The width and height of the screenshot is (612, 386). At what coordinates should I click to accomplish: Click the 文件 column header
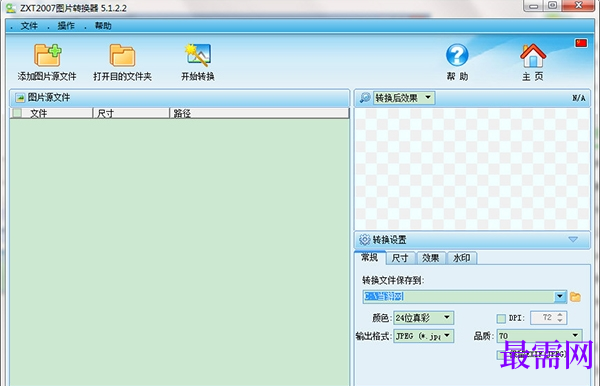(x=52, y=113)
